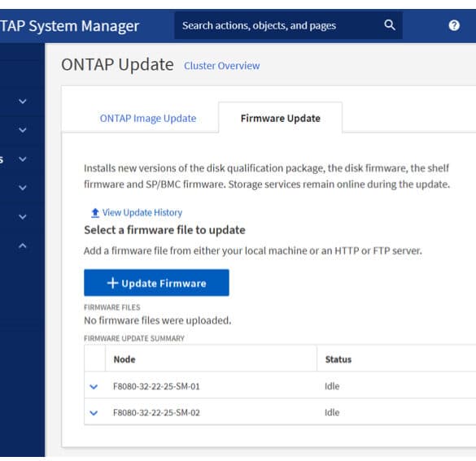
Task: Select the Firmware Update tab
Action: (280, 118)
